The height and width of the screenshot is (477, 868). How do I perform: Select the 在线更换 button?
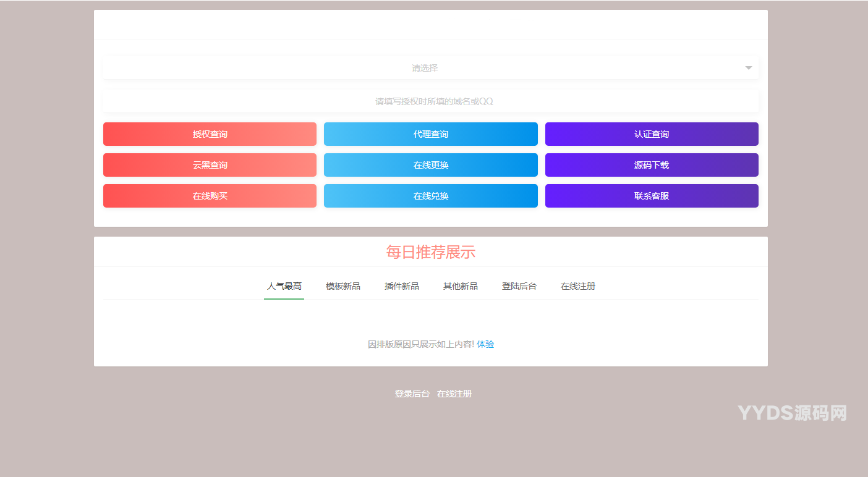430,165
